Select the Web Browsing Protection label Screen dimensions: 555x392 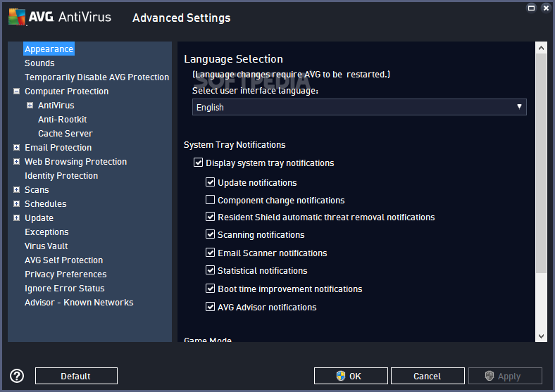click(x=76, y=162)
